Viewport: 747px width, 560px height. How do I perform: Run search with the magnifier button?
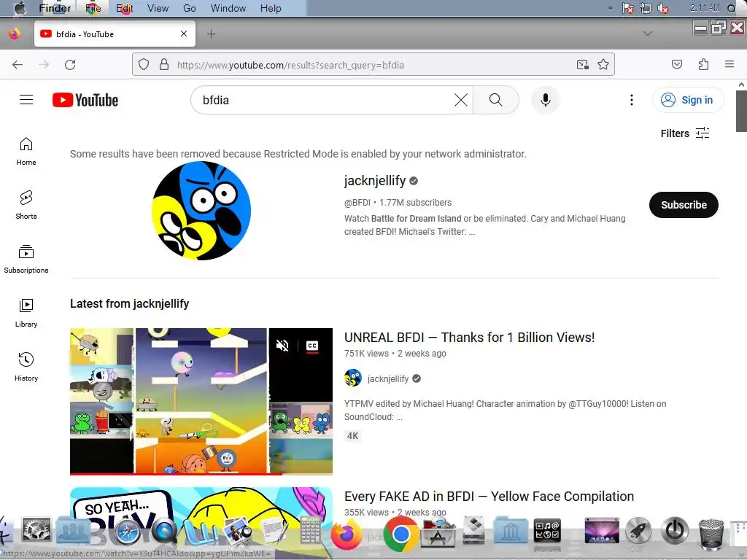496,100
